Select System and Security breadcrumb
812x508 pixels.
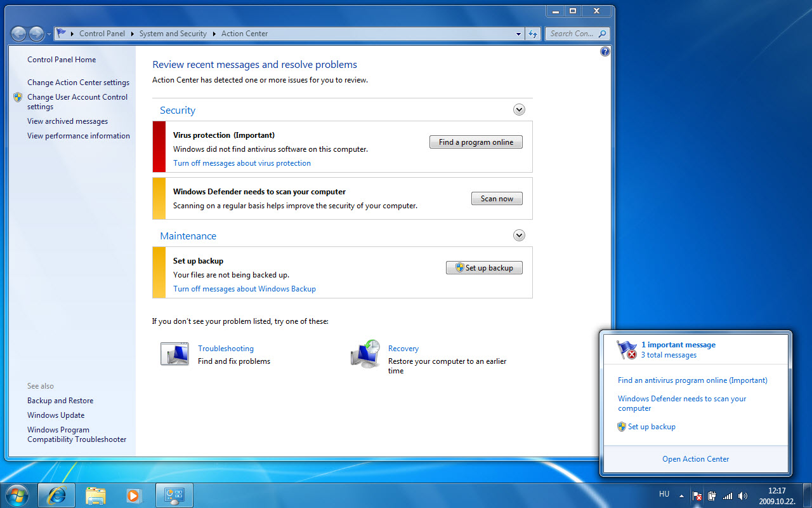173,34
